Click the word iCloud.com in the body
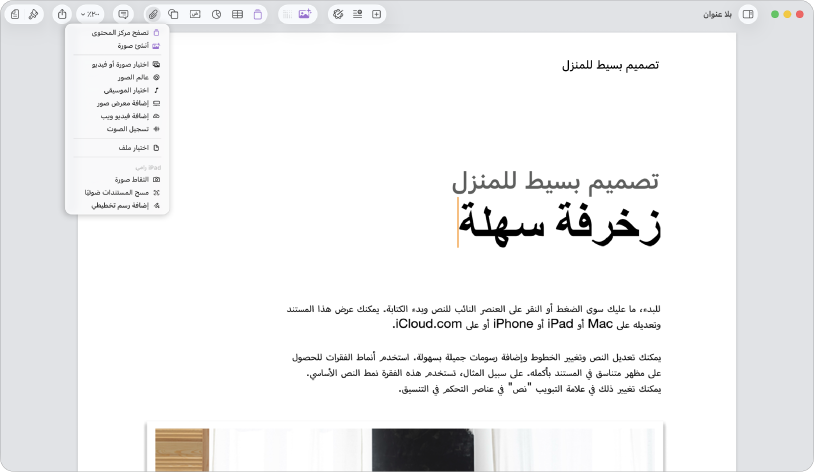The image size is (814, 473). click(x=428, y=324)
